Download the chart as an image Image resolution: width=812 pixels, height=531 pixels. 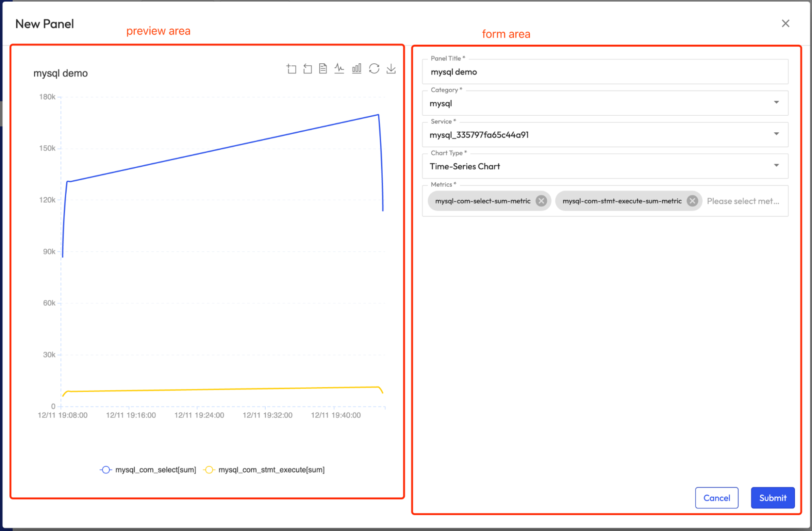[391, 69]
